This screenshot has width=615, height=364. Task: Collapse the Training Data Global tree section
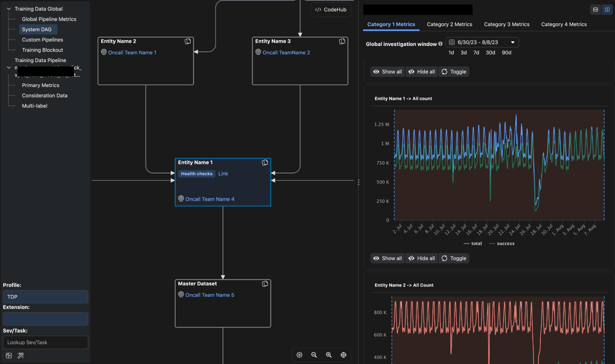coord(9,9)
